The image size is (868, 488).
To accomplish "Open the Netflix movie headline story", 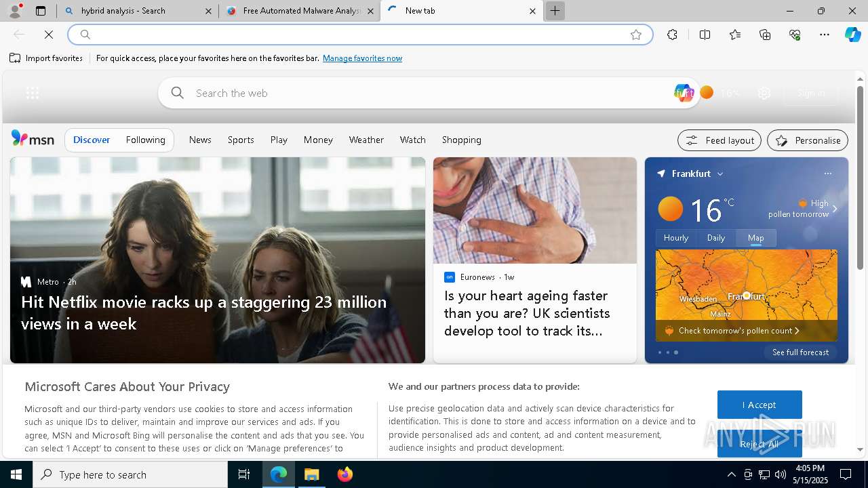I will click(x=203, y=312).
